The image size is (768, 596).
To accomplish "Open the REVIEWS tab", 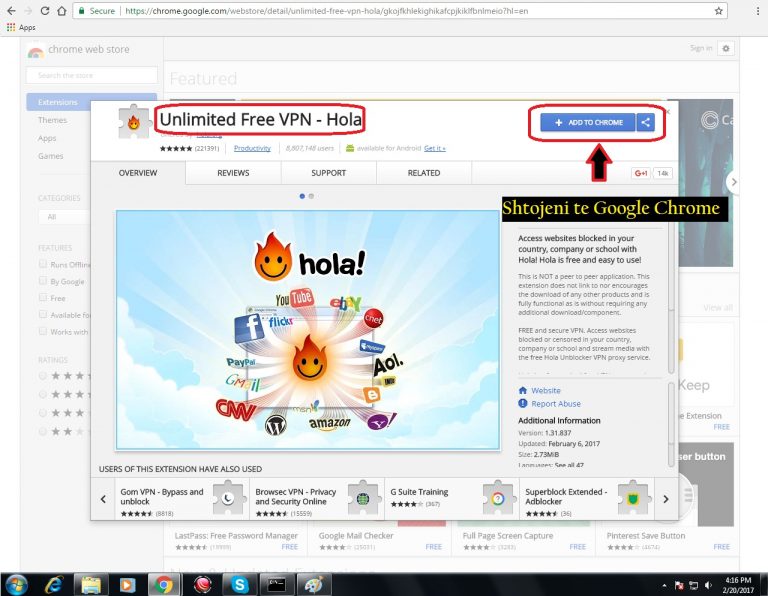I will (x=233, y=173).
